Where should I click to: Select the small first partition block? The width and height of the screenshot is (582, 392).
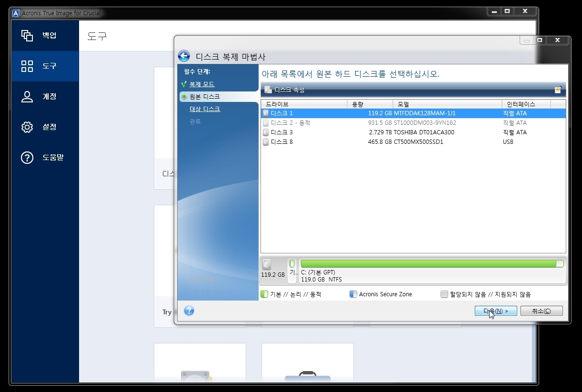click(292, 270)
